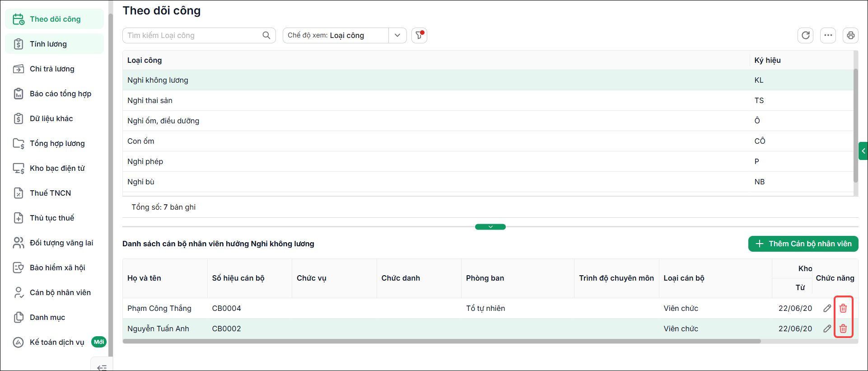Open Báo cáo tổng hợp menu item
The image size is (868, 371).
tap(55, 94)
